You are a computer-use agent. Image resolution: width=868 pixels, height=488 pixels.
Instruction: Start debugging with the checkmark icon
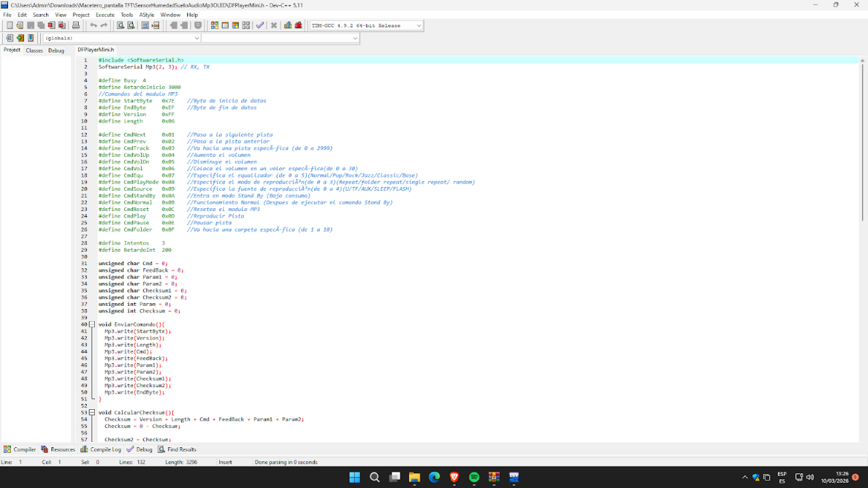click(x=260, y=25)
